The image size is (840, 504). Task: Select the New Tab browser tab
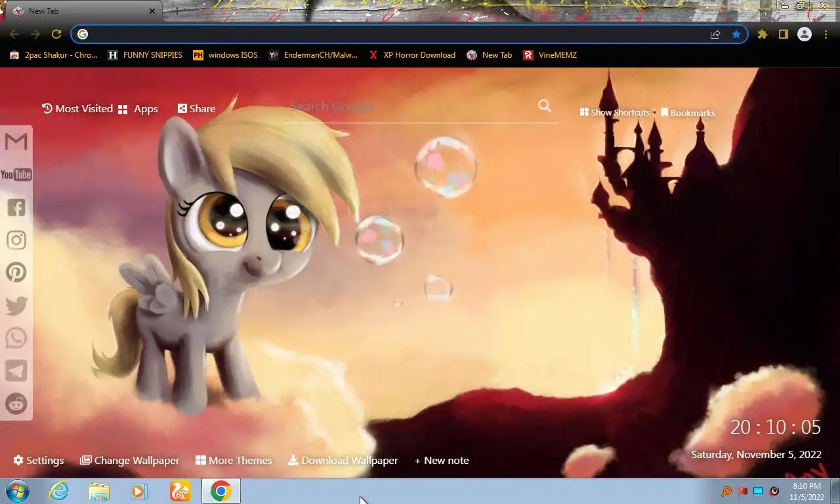(84, 11)
